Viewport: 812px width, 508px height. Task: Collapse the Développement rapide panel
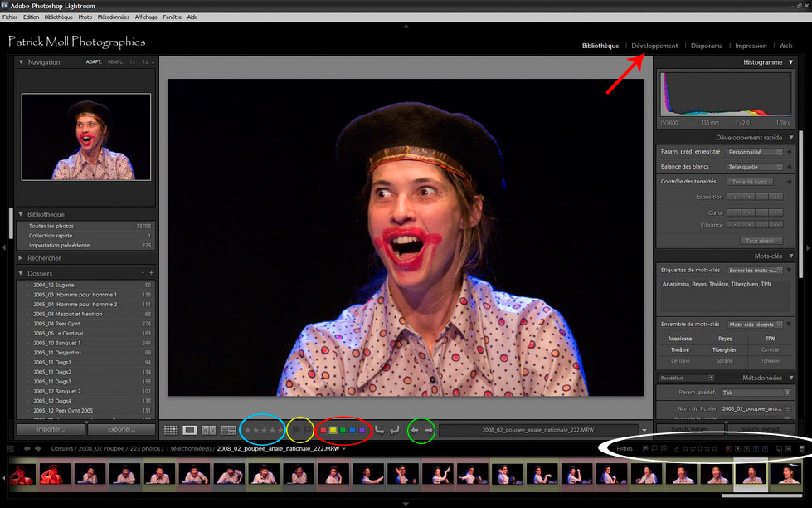coord(791,138)
